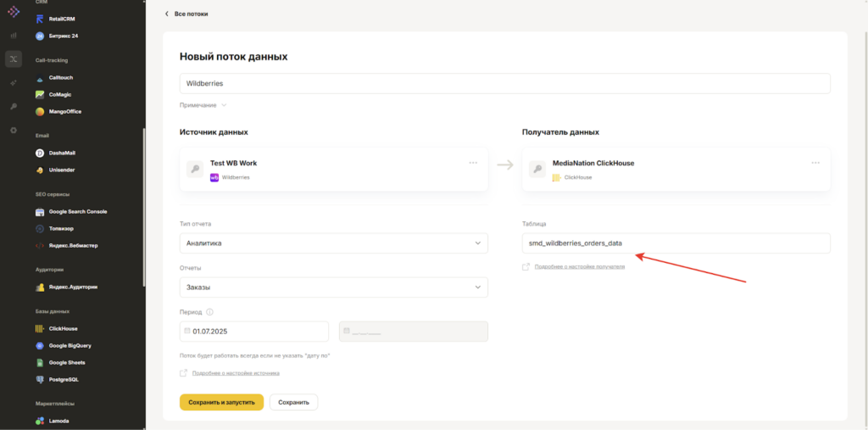Viewport: 868px width, 430px height.
Task: Open the Тип отчета dropdown showing Аналитика
Action: (334, 243)
